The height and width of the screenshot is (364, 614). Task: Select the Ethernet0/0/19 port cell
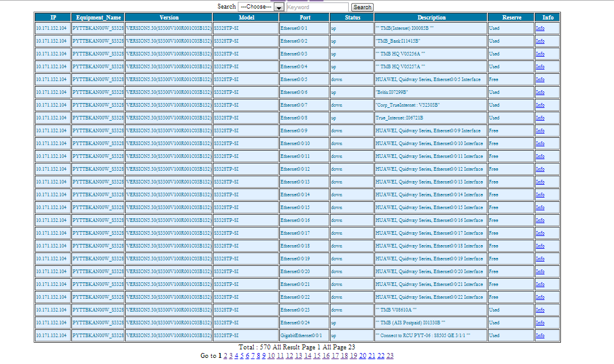click(x=304, y=259)
